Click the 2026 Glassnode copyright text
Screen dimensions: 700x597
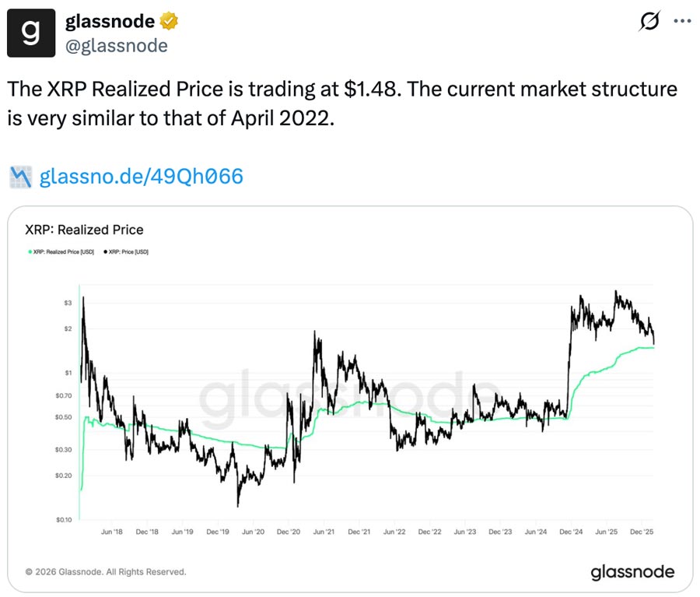tap(106, 572)
